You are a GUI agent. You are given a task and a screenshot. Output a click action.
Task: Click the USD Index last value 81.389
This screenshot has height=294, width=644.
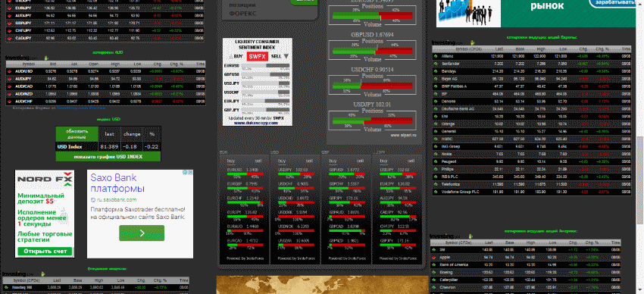pos(109,146)
